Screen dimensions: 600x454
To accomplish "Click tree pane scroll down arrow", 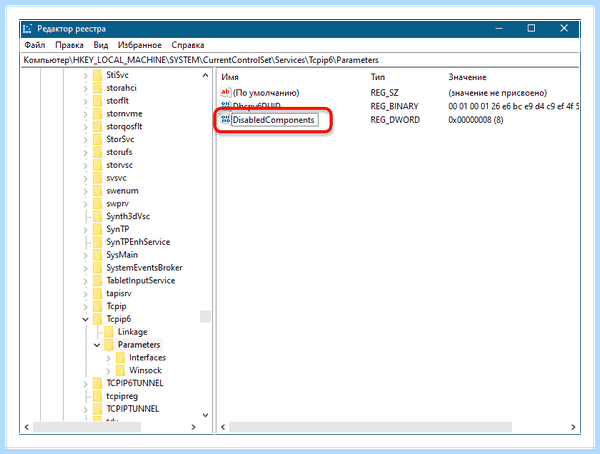I will coord(205,415).
